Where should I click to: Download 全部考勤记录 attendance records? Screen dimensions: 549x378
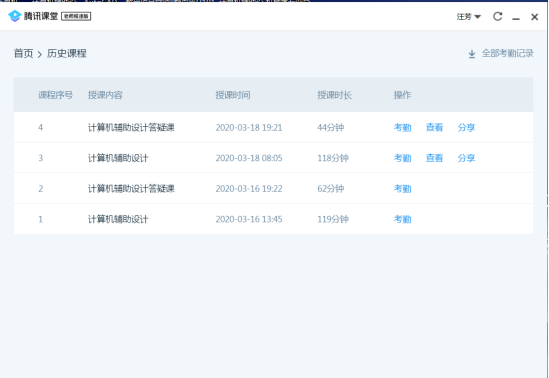tap(507, 54)
